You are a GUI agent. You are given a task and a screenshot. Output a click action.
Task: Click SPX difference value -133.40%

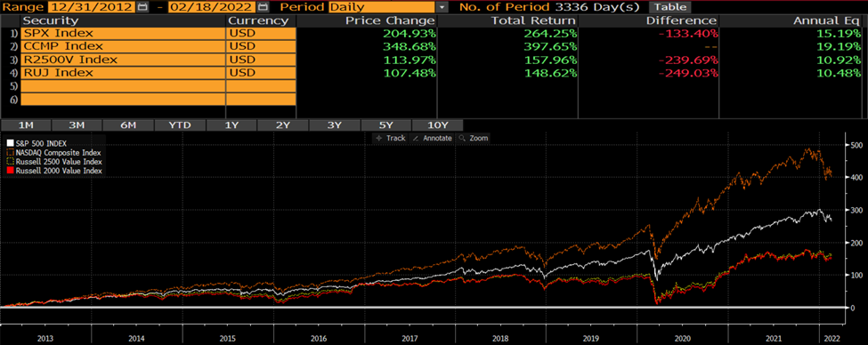[690, 33]
